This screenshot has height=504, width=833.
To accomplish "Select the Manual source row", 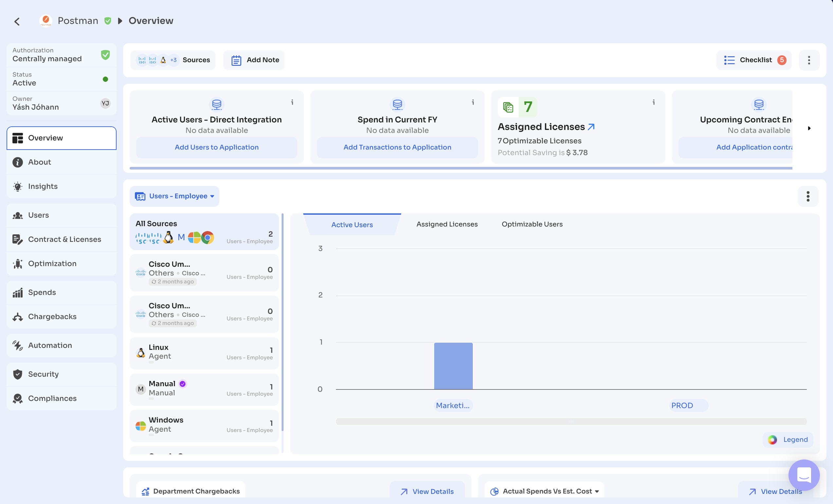I will click(204, 389).
